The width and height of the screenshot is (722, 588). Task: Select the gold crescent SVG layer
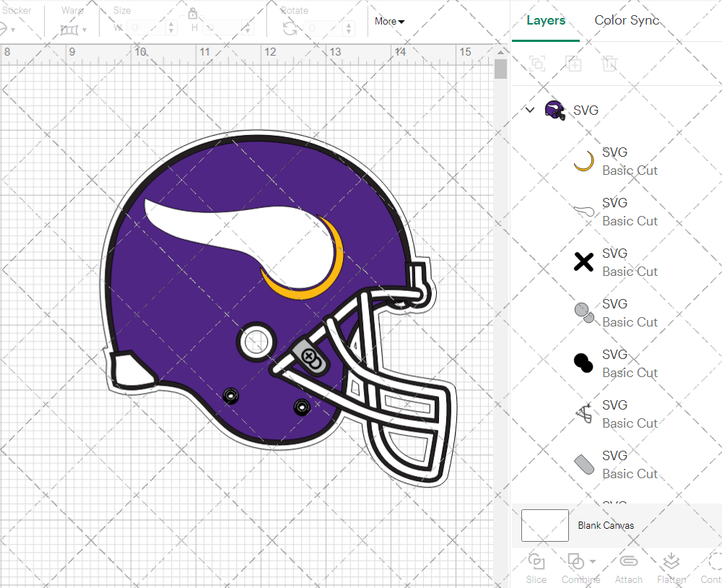pos(583,161)
